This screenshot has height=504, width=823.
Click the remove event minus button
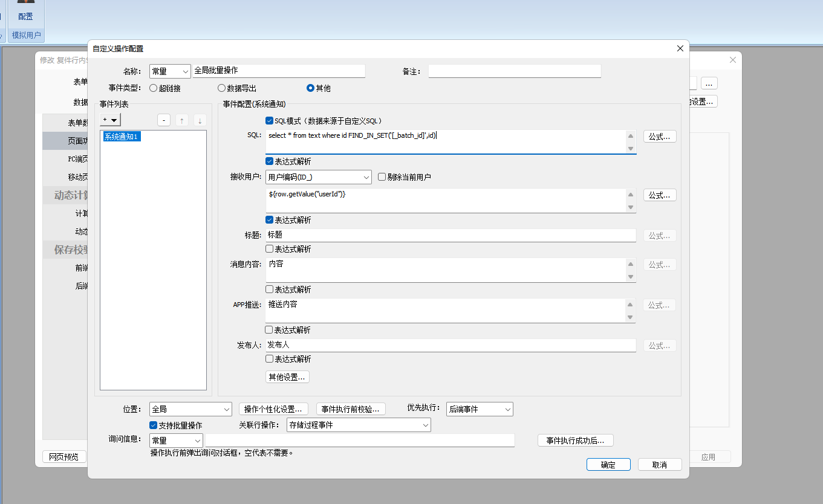click(x=164, y=120)
